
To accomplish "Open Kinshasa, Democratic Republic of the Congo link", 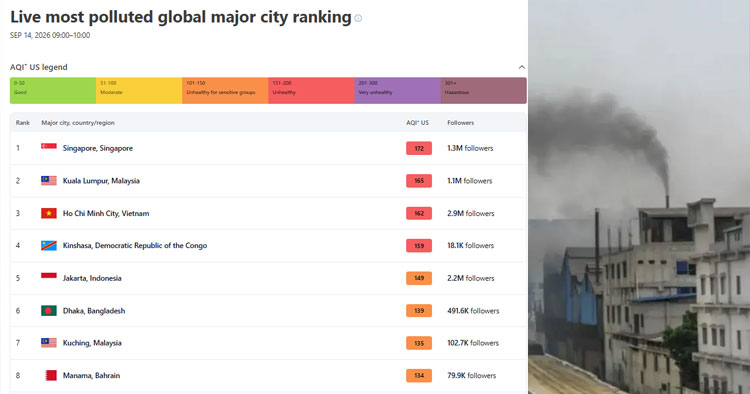I will (135, 246).
